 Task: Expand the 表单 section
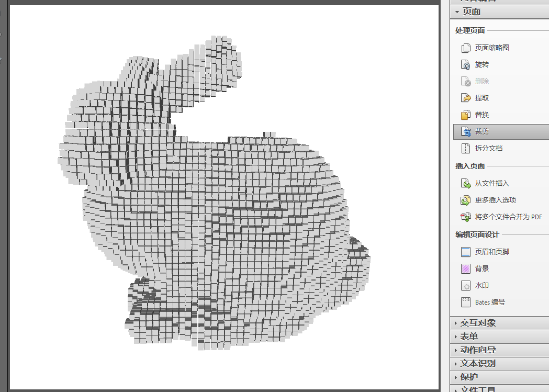pos(500,337)
